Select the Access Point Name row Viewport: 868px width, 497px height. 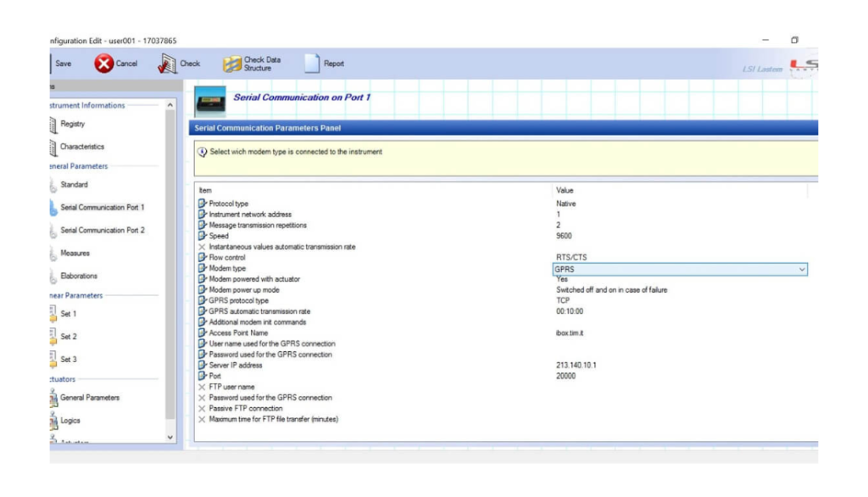(x=244, y=333)
